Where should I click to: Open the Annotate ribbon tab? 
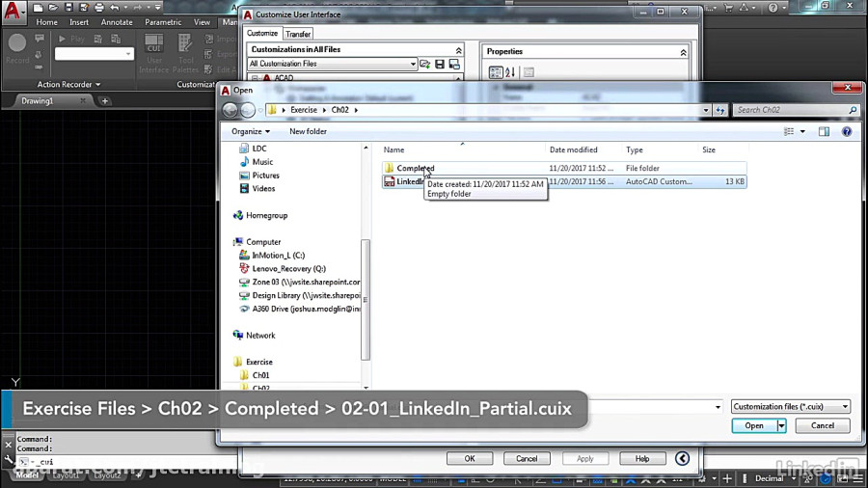(x=117, y=22)
